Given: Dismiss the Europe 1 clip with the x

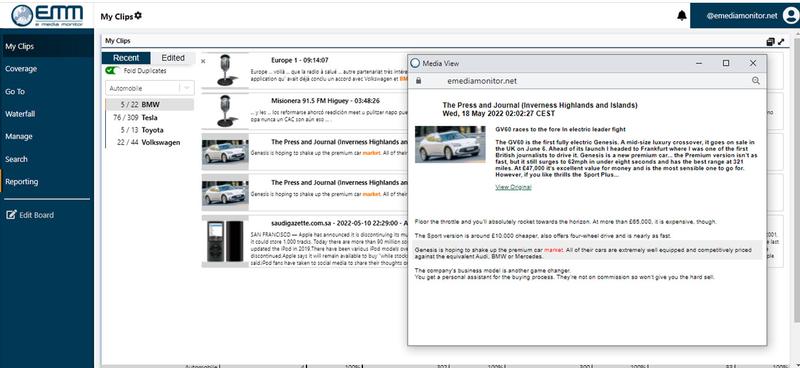Looking at the screenshot, I should point(203,61).
